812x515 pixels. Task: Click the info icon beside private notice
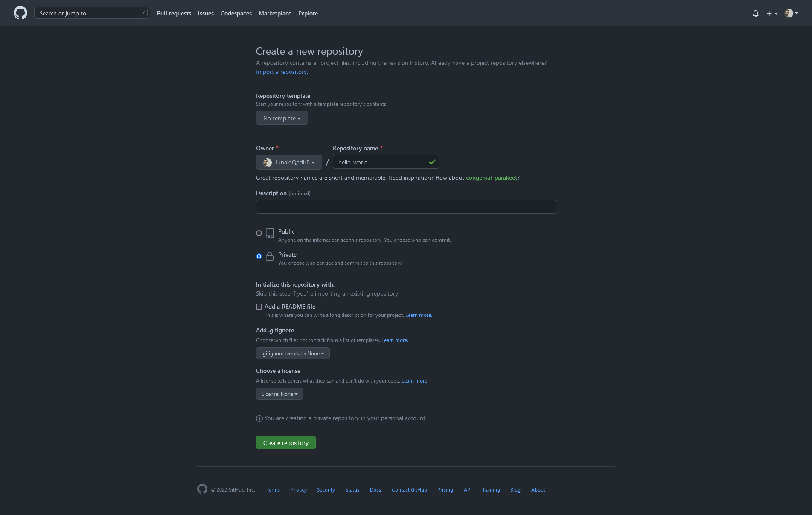pyautogui.click(x=259, y=418)
